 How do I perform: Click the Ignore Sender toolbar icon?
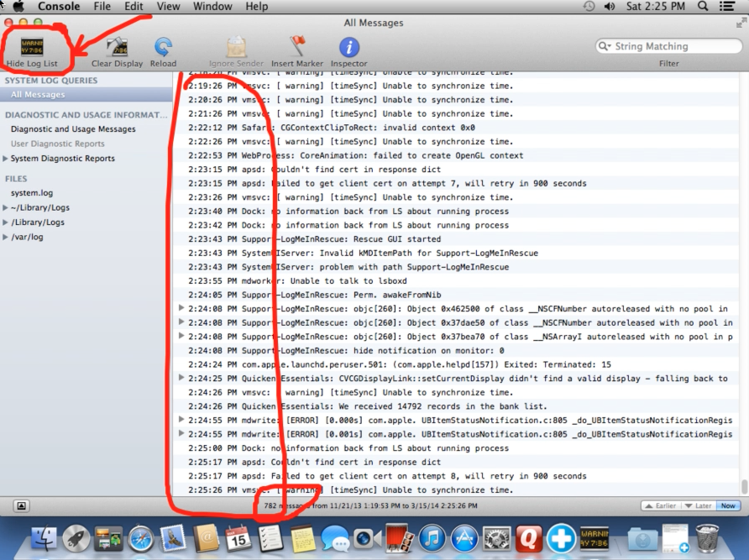click(x=236, y=47)
